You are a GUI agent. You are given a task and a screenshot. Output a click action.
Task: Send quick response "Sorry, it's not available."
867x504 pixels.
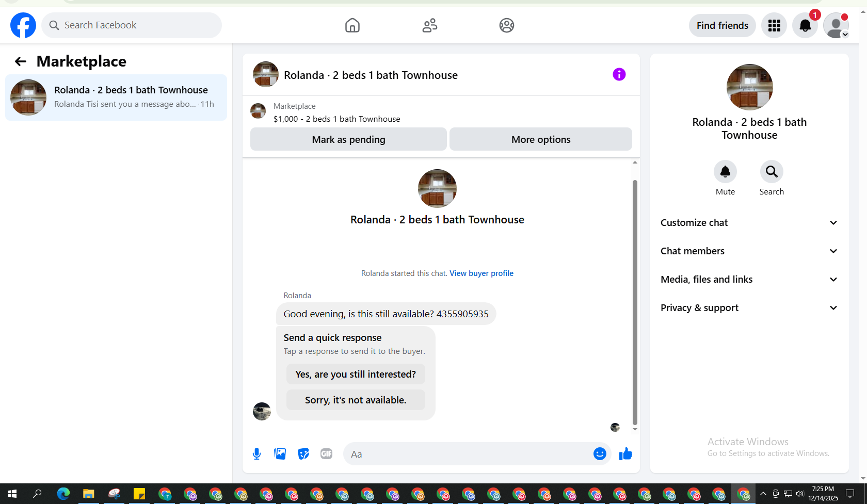356,400
